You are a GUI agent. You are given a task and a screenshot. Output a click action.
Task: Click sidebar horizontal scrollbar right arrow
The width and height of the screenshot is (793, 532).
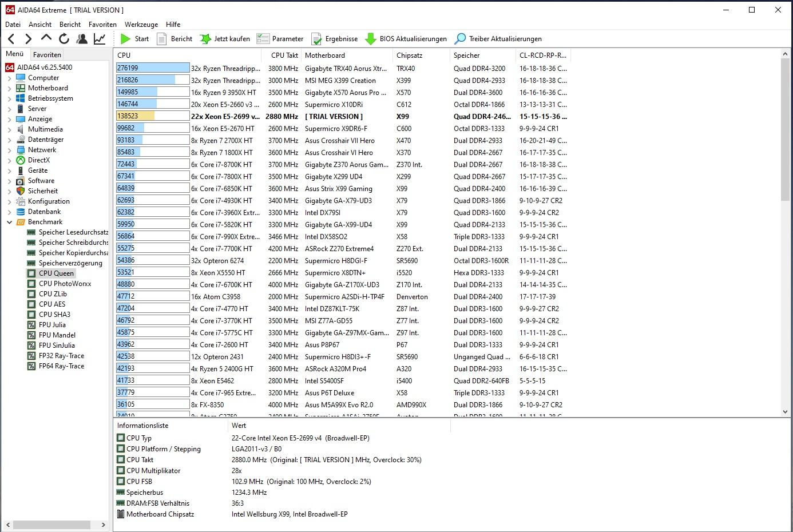tap(103, 525)
